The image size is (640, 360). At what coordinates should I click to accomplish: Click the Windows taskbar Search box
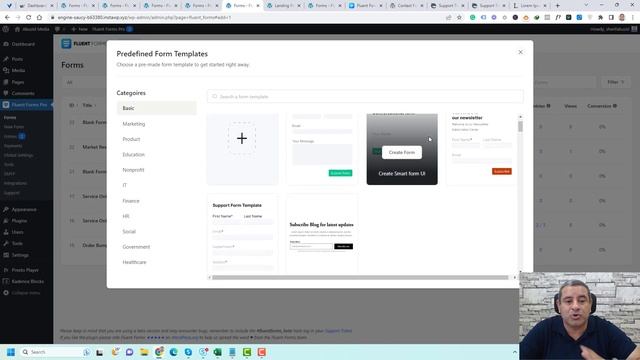pyautogui.click(x=55, y=352)
